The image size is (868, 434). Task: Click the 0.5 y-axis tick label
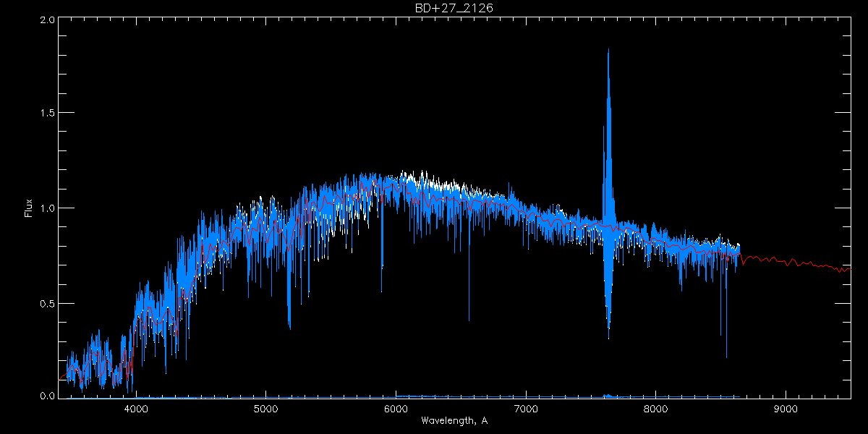(47, 303)
